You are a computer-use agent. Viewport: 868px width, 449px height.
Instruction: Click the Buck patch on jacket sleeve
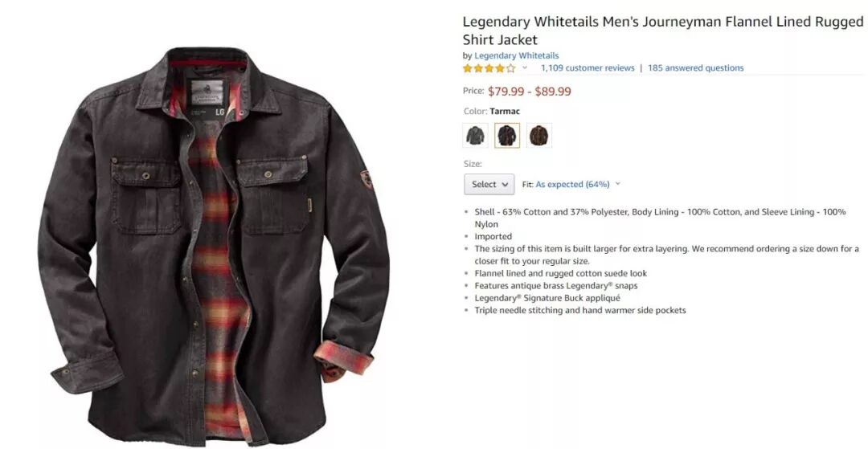pos(366,180)
